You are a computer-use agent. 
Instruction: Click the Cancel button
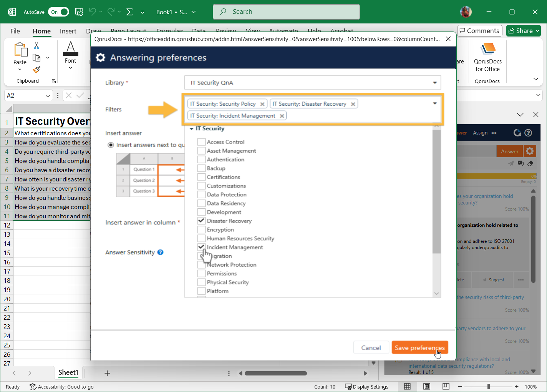(371, 348)
